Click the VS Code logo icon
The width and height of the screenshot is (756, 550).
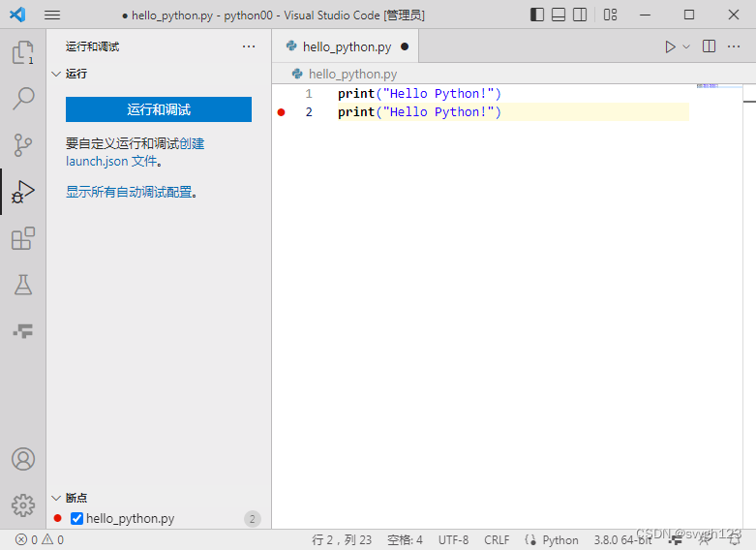click(x=17, y=15)
